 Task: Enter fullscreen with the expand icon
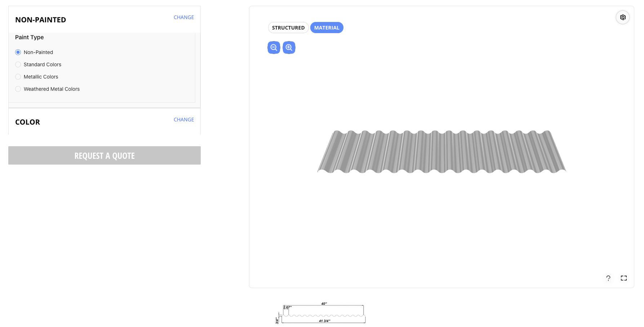coord(624,278)
